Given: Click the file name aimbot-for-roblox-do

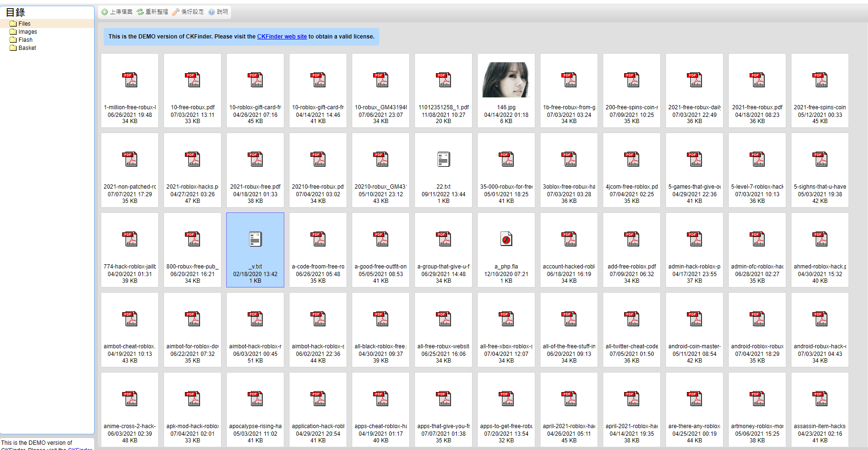Looking at the screenshot, I should pyautogui.click(x=193, y=346).
